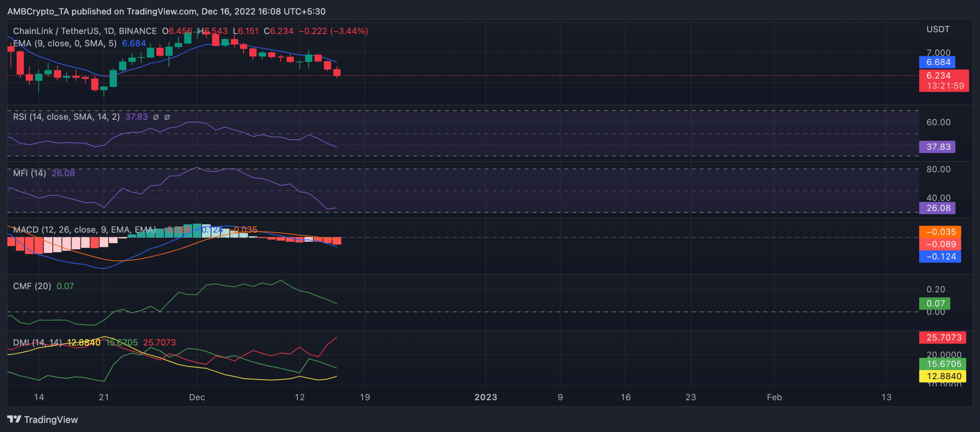Click the 2023 label on time axis
980x432 pixels.
(x=486, y=397)
